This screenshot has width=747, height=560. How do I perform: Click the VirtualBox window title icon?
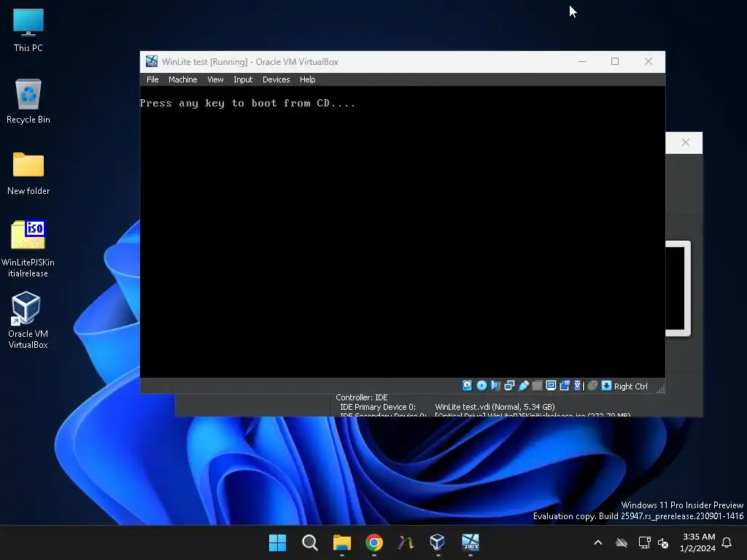[x=152, y=61]
